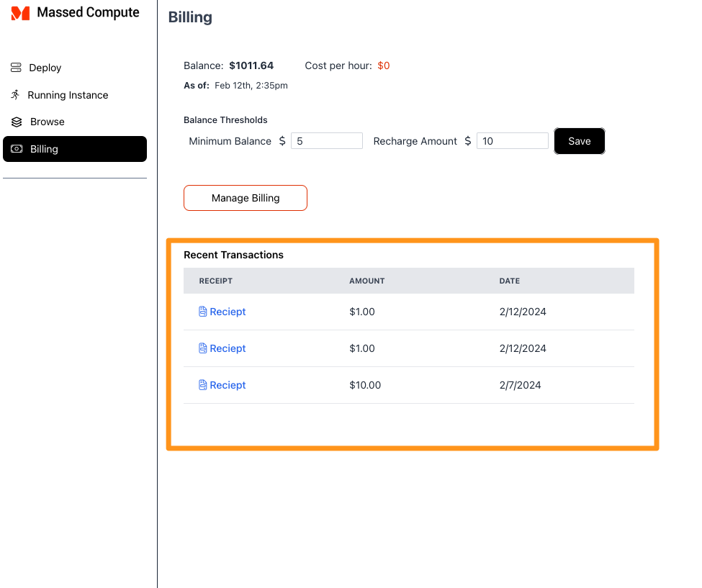Select the Billing menu item
702x588 pixels.
tap(75, 149)
